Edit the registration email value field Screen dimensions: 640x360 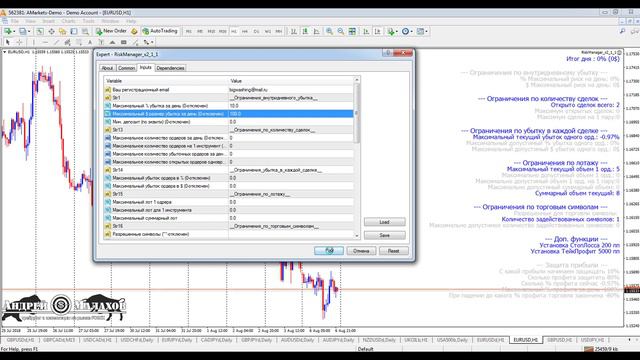click(291, 90)
